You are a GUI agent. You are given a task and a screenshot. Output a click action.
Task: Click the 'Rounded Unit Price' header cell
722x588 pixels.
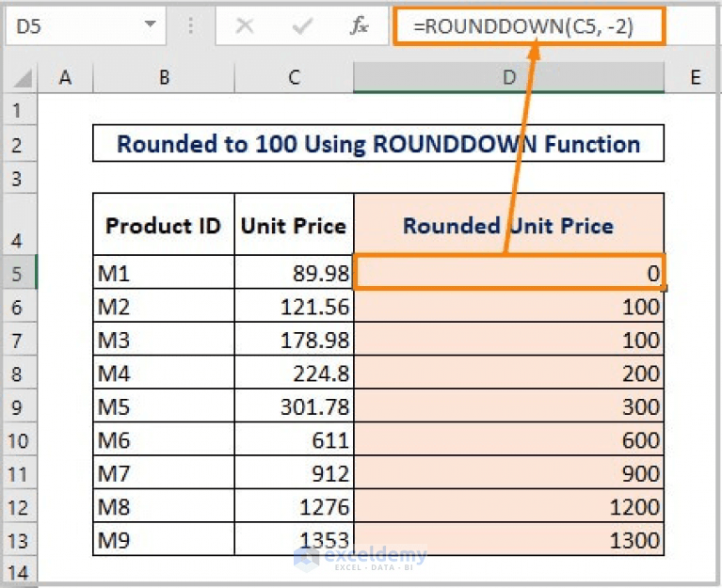[x=509, y=224]
